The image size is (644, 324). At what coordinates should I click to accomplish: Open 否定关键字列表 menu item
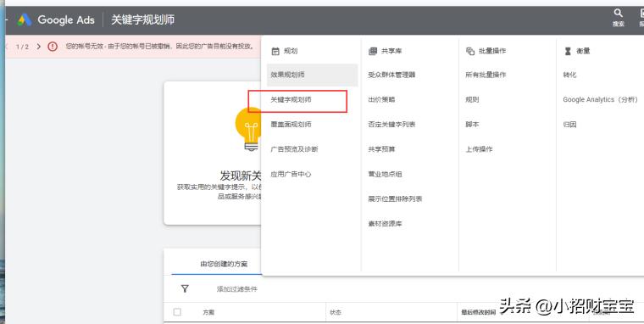[391, 124]
